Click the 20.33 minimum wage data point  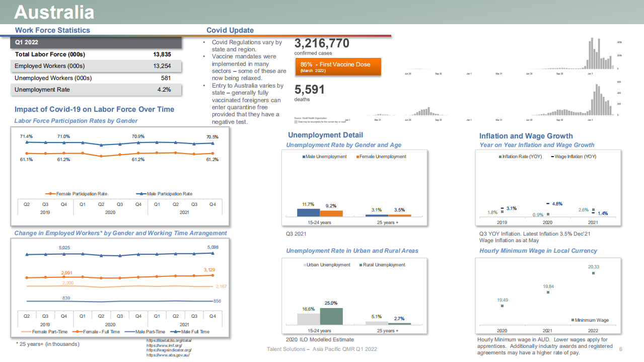pyautogui.click(x=593, y=273)
